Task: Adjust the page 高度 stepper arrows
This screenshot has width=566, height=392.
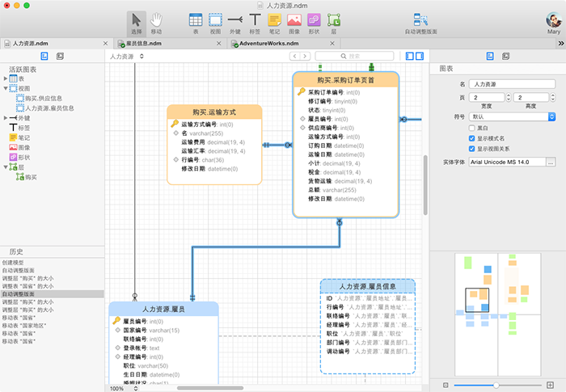Action: 552,98
